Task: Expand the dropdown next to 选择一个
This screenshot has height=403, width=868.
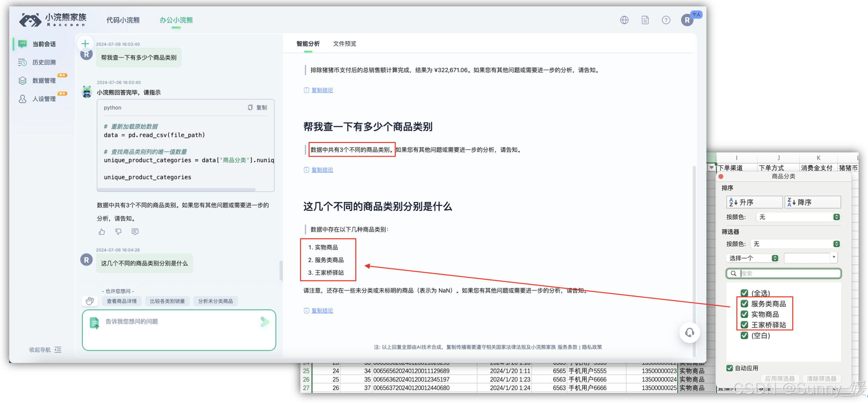Action: (834, 257)
